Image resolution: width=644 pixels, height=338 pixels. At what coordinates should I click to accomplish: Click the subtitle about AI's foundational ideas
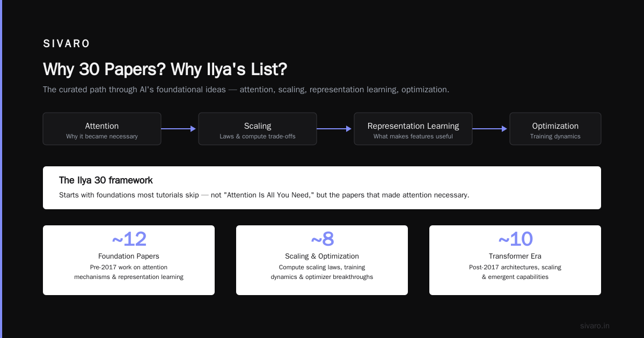(x=246, y=90)
